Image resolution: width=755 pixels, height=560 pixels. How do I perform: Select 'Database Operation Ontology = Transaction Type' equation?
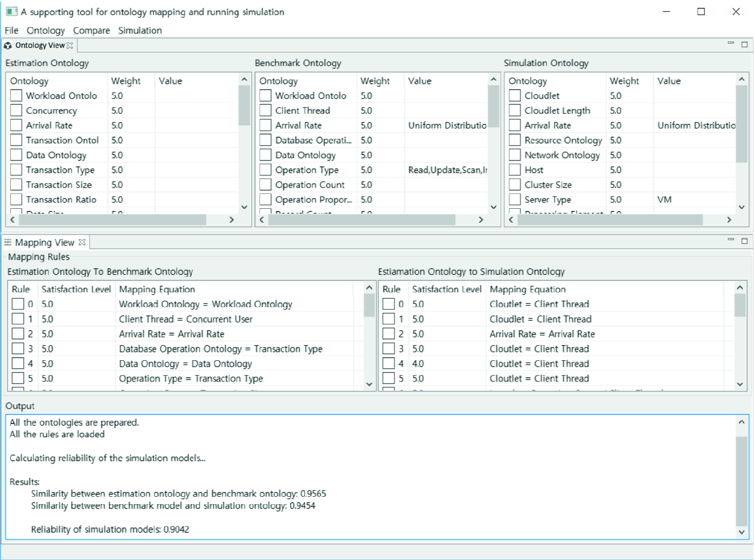[220, 349]
